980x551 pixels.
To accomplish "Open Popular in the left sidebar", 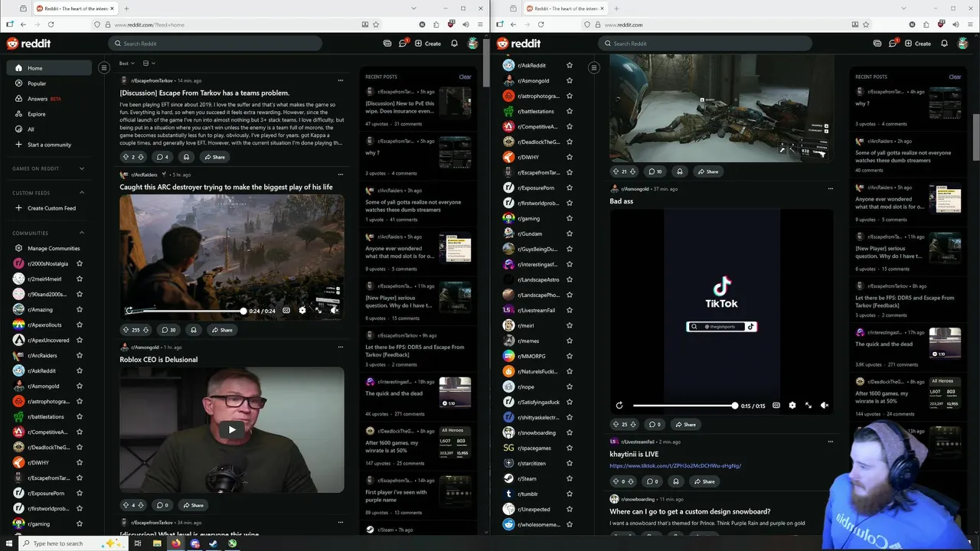I will point(49,83).
